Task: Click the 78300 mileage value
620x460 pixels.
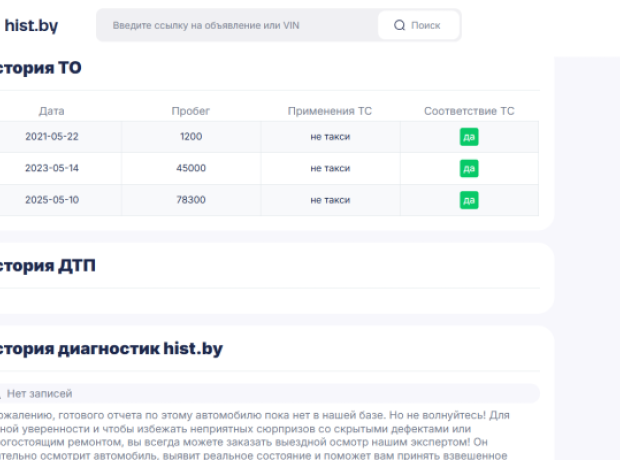Action: [190, 200]
